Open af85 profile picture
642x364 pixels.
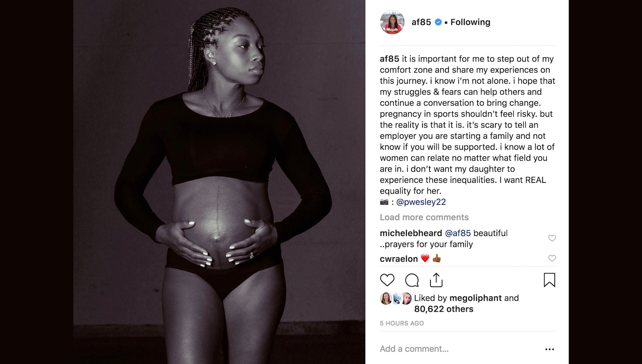pos(392,22)
